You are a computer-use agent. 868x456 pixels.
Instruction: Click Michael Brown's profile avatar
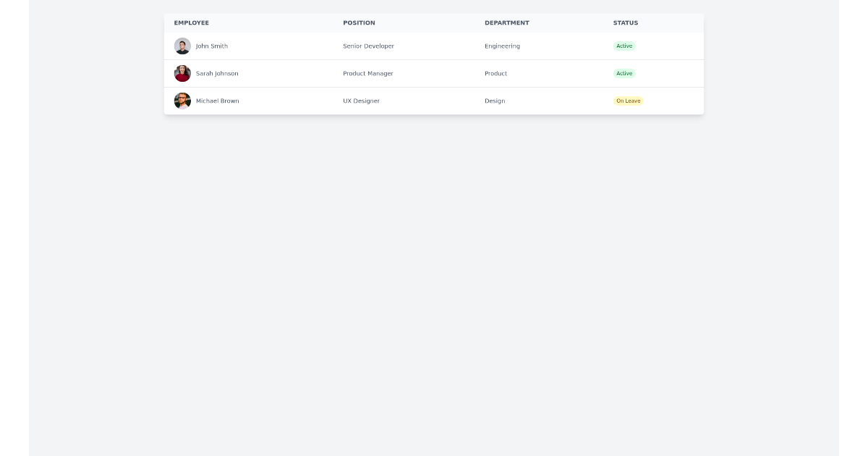click(182, 101)
